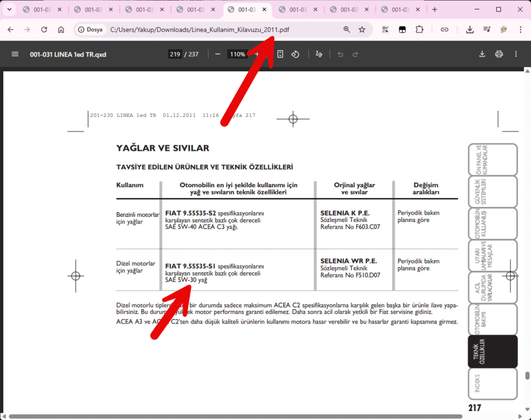Download the PDF from viewer toolbar
Viewport: 531px width, 420px height.
(482, 54)
